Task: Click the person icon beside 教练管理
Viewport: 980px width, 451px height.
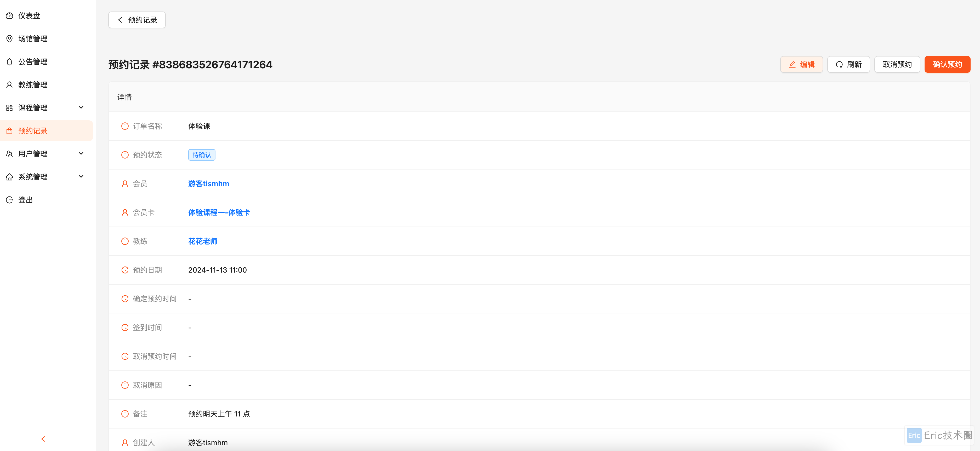Action: click(x=9, y=85)
